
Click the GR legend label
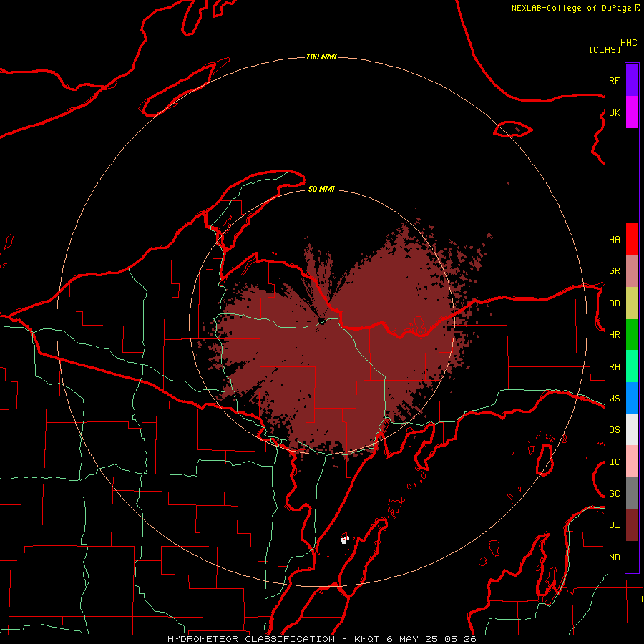coord(614,271)
